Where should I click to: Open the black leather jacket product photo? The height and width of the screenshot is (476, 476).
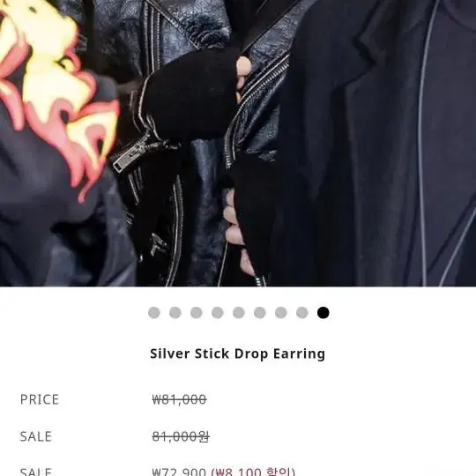238,143
